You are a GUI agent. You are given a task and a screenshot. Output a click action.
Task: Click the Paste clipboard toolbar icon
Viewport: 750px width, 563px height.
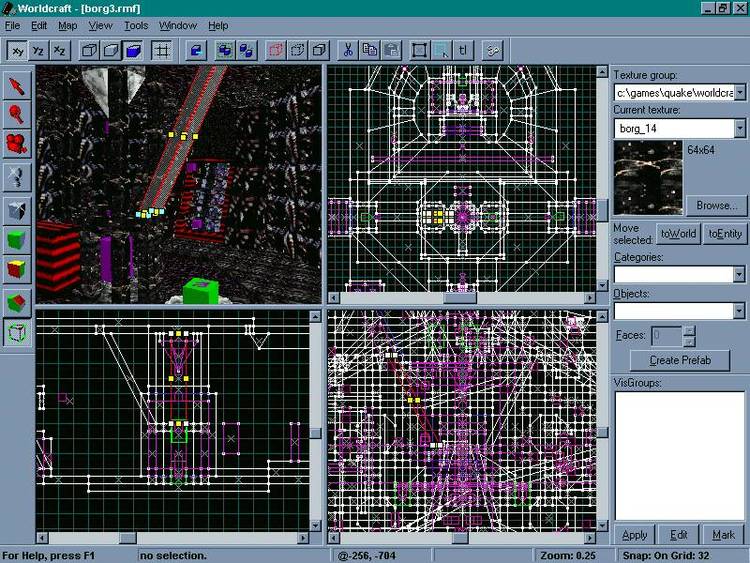click(x=393, y=49)
